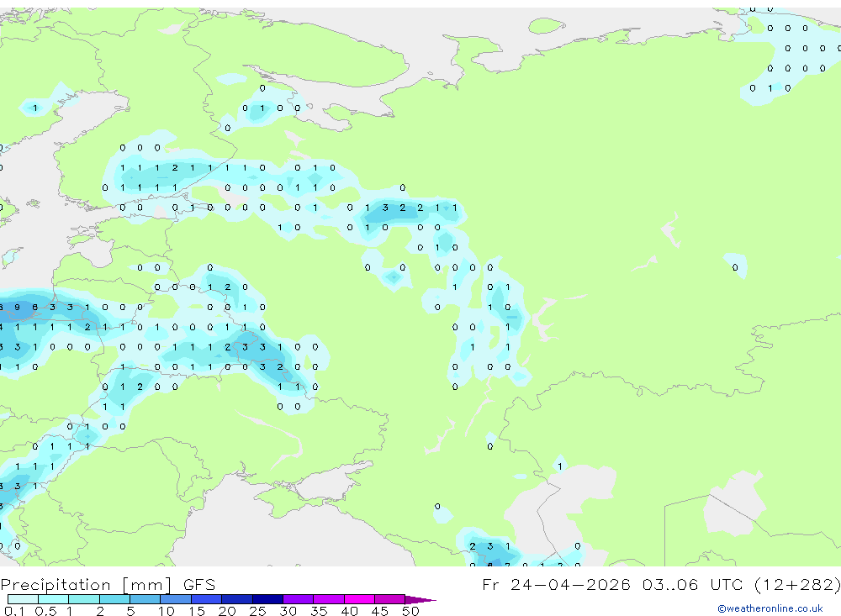
Task: Click the legend scale label "50"
Action: click(x=411, y=611)
